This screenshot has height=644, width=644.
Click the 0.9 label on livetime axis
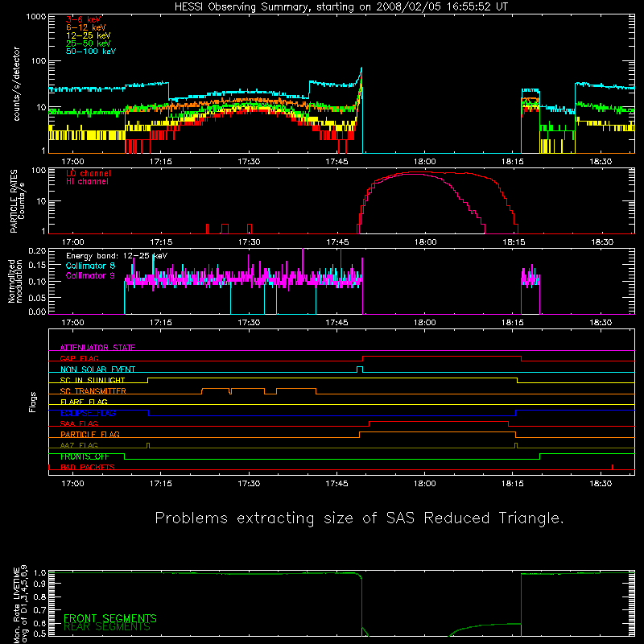[39, 584]
